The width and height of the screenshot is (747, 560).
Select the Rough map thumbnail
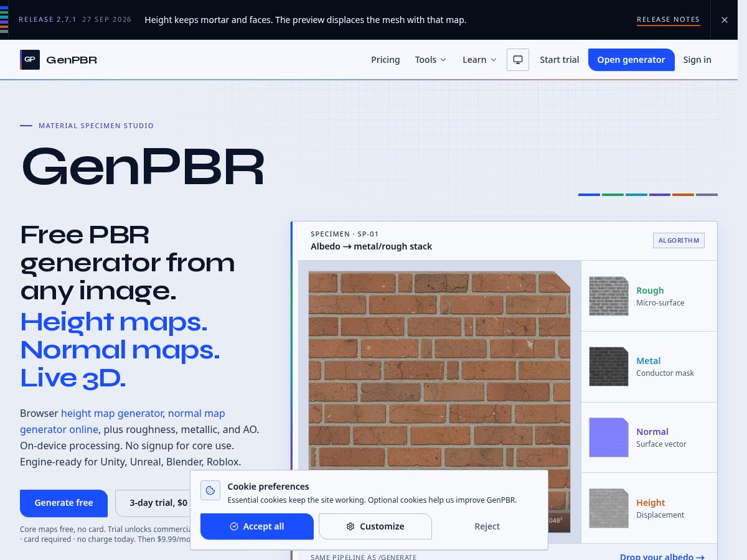point(609,296)
